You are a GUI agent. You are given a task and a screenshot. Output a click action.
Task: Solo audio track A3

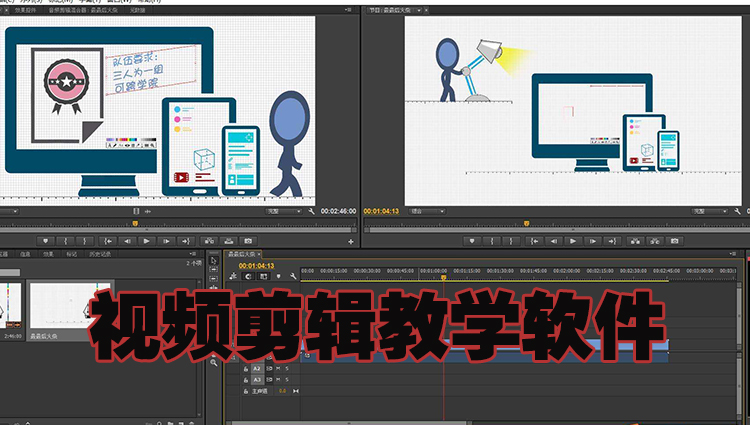tap(287, 380)
